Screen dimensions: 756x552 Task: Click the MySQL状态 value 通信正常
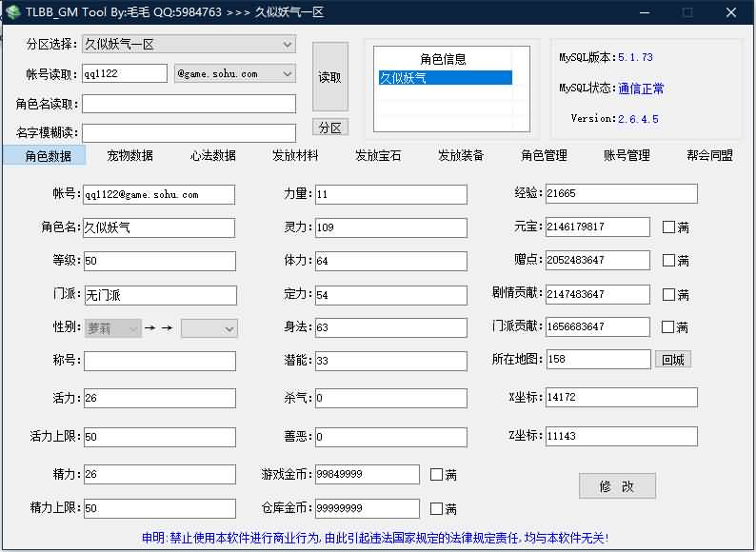641,89
